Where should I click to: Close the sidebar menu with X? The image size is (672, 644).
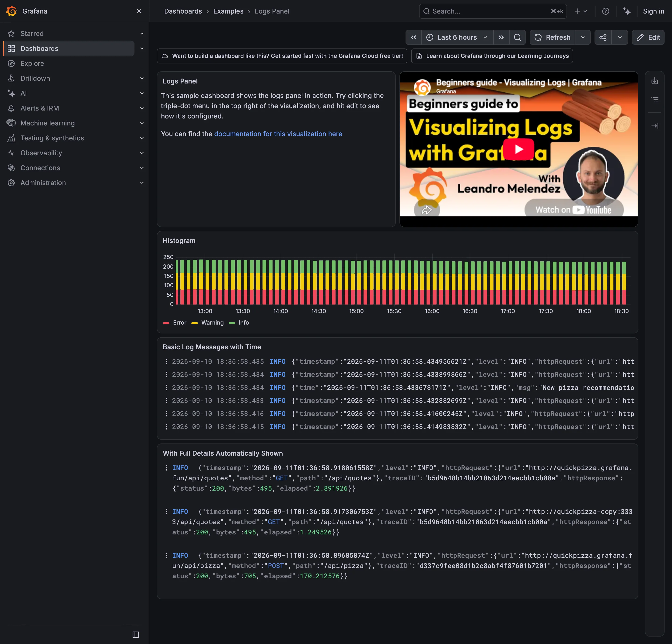point(139,11)
